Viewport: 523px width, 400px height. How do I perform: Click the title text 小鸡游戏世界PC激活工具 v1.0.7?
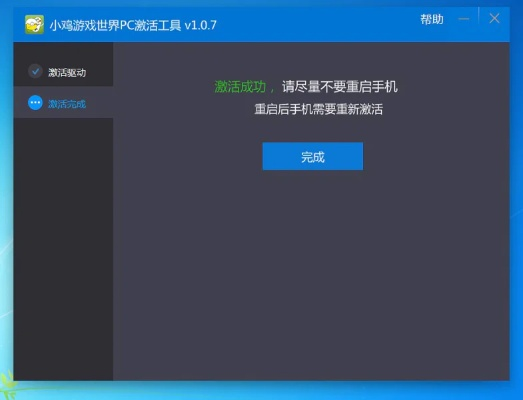click(x=133, y=25)
